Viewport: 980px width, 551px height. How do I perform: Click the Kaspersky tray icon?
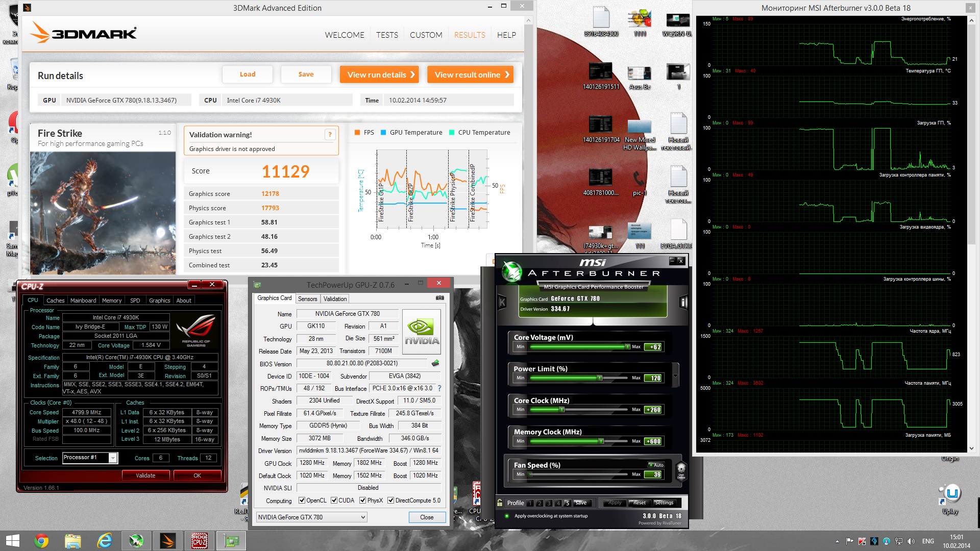click(862, 541)
